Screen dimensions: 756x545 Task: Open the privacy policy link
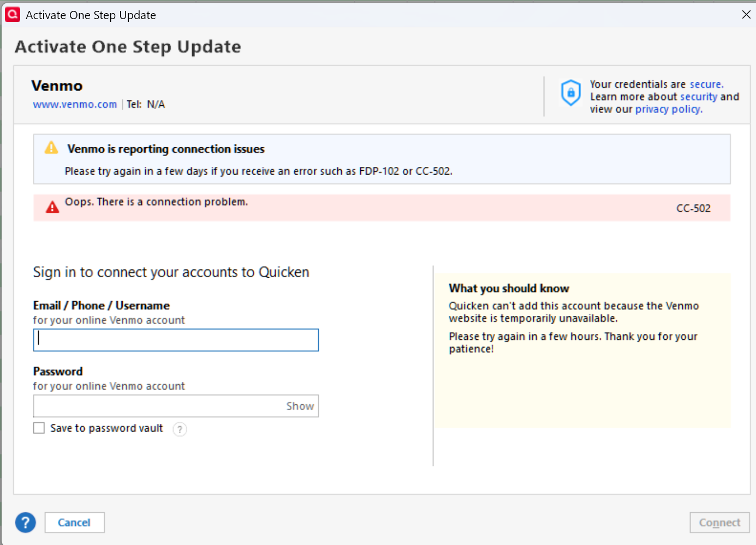669,109
